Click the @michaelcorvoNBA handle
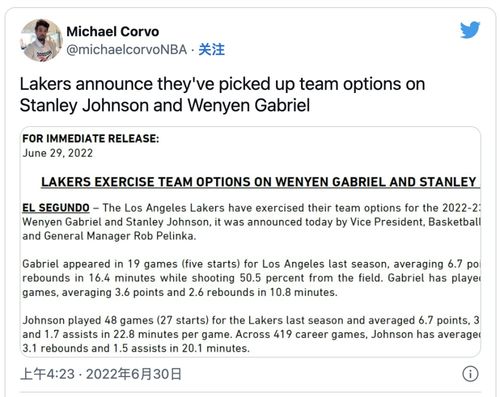The height and width of the screenshot is (397, 500). point(127,50)
